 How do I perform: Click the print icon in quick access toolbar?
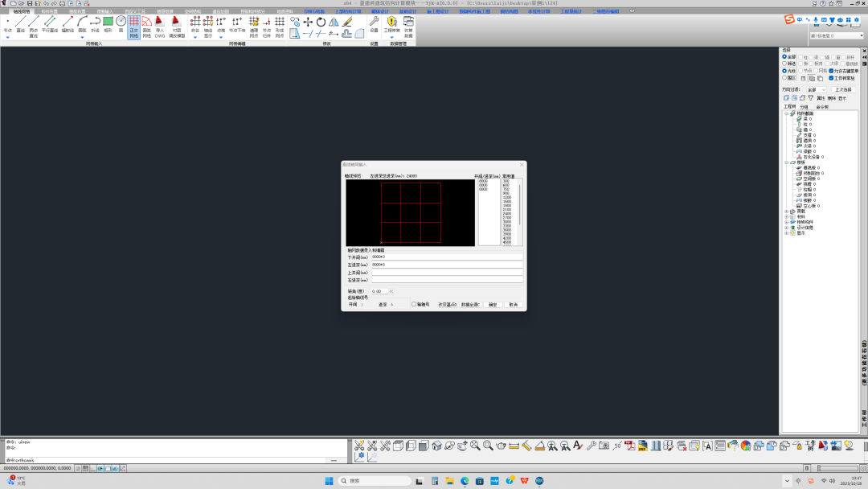pyautogui.click(x=62, y=3)
